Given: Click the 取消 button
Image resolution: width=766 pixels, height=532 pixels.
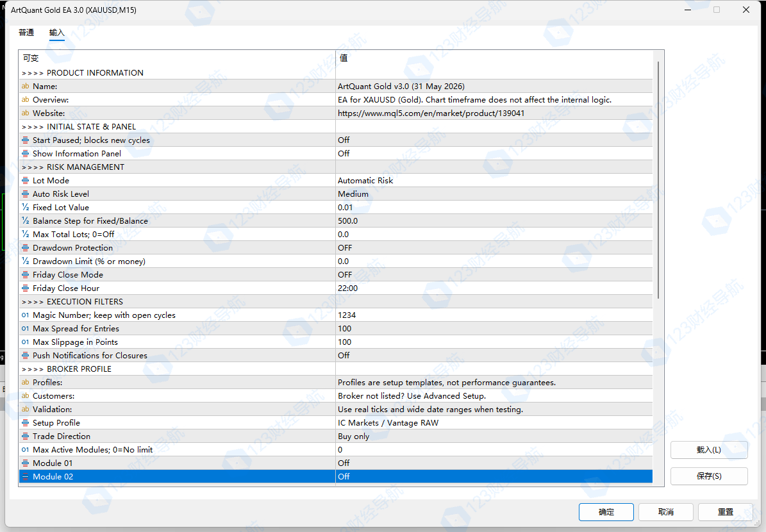Looking at the screenshot, I should coord(666,511).
